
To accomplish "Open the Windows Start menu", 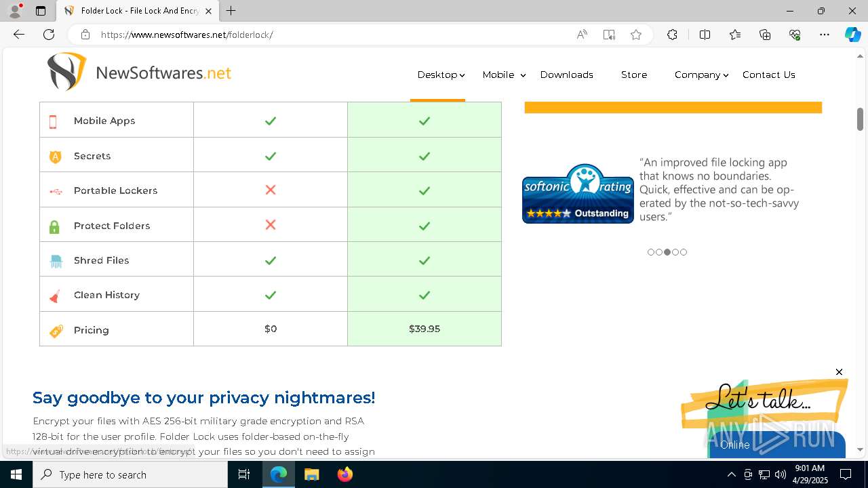I will [x=16, y=474].
